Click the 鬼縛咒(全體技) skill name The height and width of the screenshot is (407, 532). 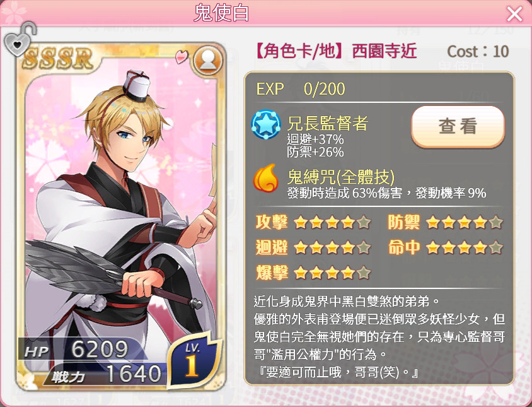point(341,176)
